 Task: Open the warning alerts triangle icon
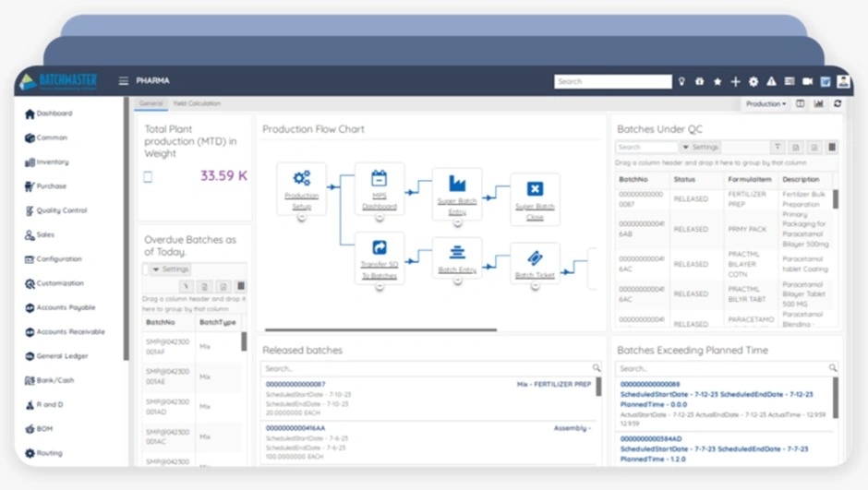click(771, 81)
